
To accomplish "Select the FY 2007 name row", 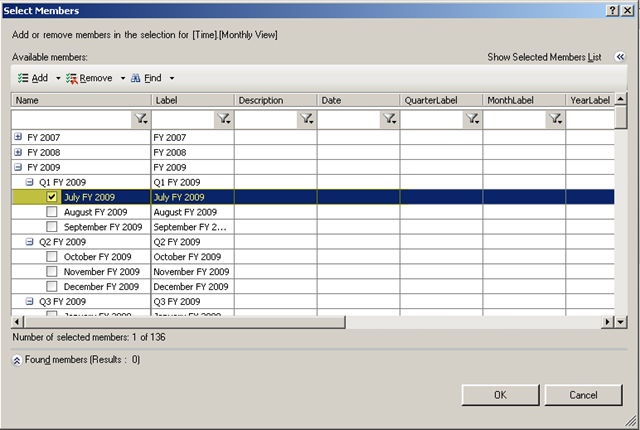I will pyautogui.click(x=81, y=137).
